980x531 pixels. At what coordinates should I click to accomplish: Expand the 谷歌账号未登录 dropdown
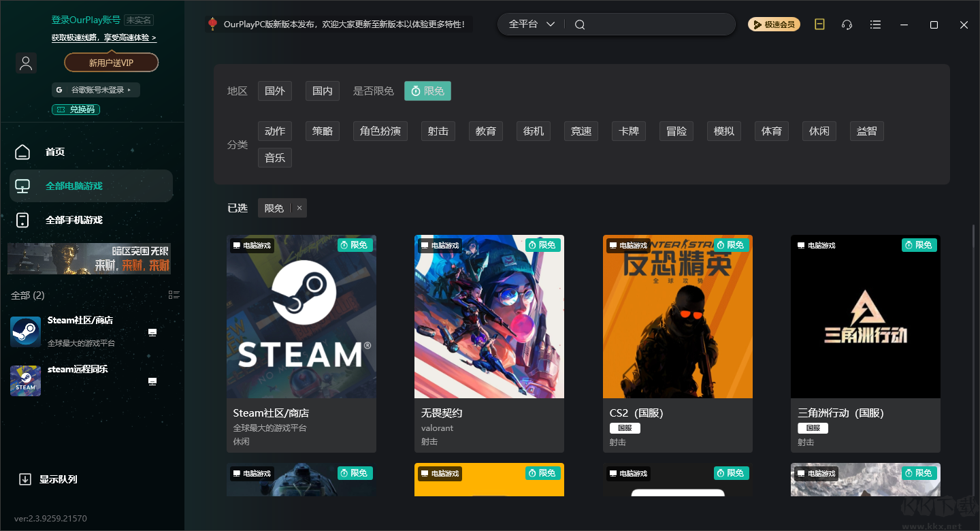96,90
